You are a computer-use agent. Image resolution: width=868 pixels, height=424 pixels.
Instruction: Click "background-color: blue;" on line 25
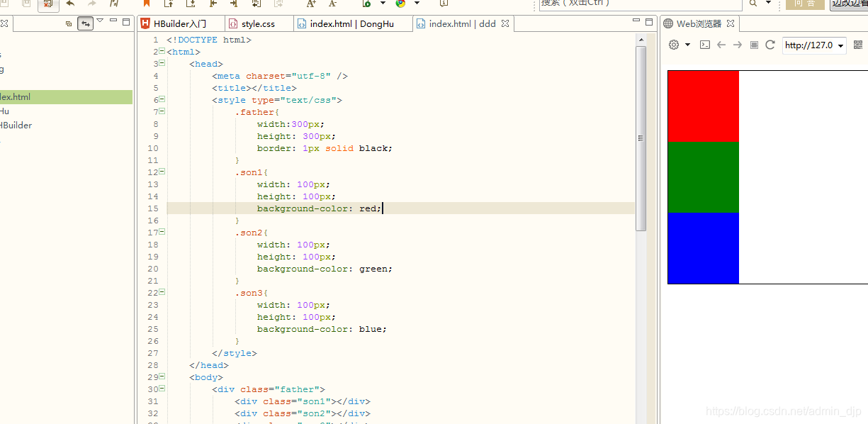322,329
